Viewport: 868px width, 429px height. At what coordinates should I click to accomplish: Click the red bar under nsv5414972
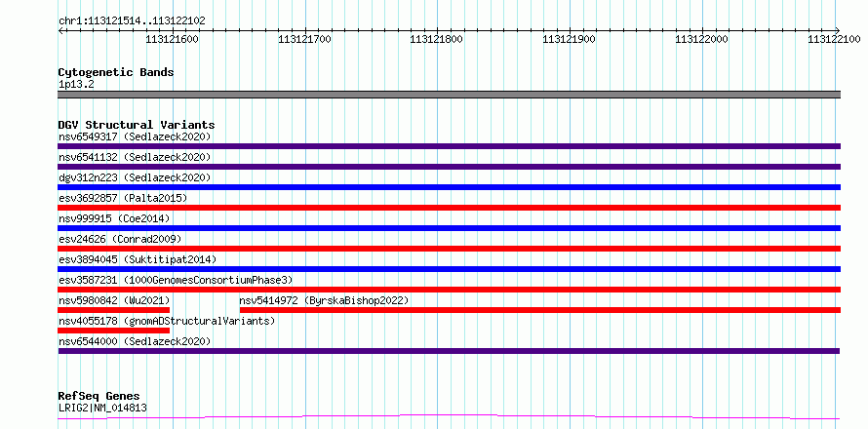[x=540, y=310]
